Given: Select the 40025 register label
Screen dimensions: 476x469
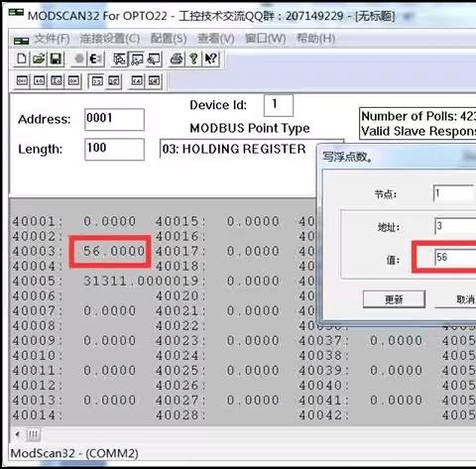Looking at the screenshot, I should pyautogui.click(x=180, y=370).
